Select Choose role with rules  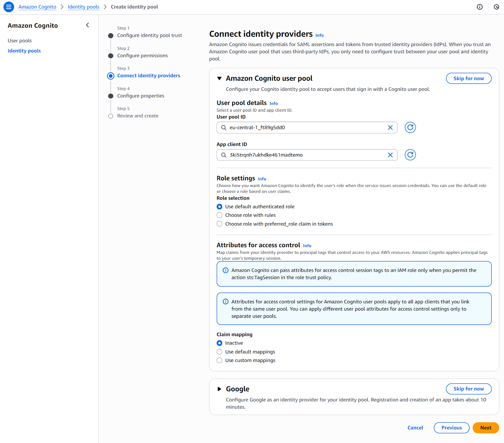coord(219,215)
